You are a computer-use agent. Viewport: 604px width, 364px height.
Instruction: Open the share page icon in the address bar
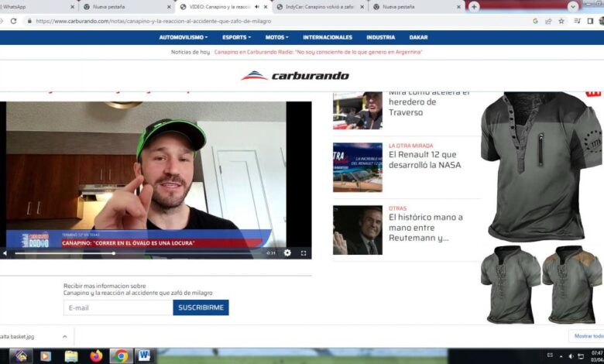(548, 21)
